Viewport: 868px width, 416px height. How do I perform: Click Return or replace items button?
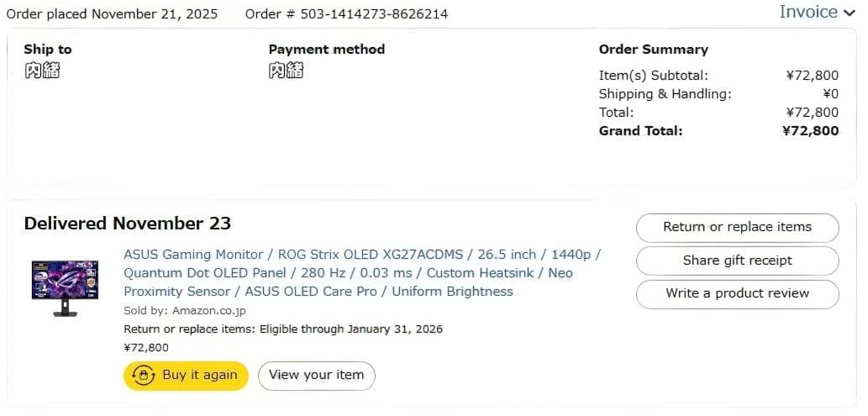tap(737, 227)
